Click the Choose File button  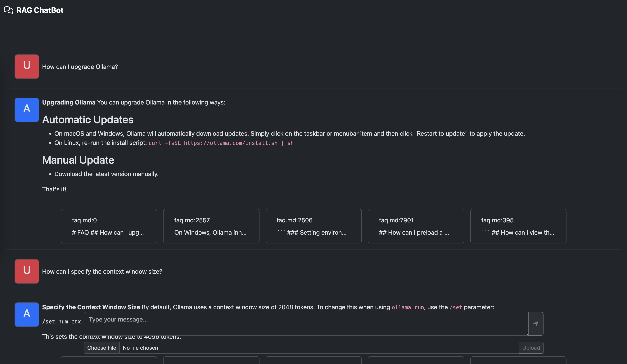(x=101, y=348)
